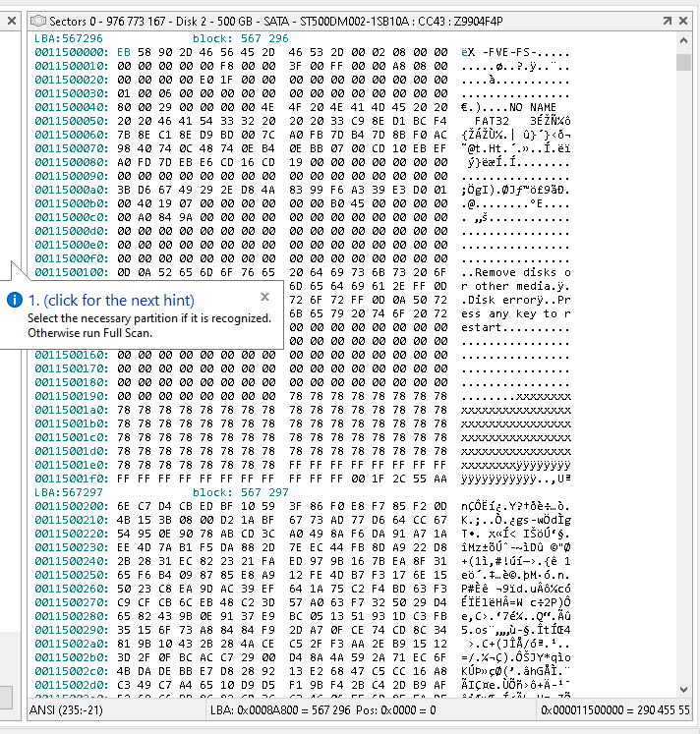Select the 'NO NAME' ASCII text
700x734 pixels.
[x=533, y=107]
